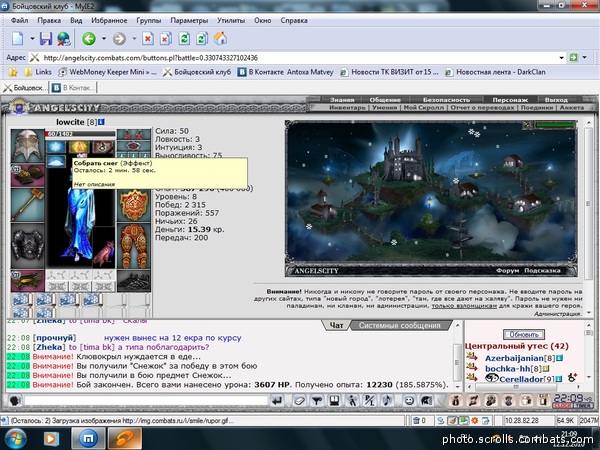Click MyIE2 browser taskbar button

pos(88,439)
